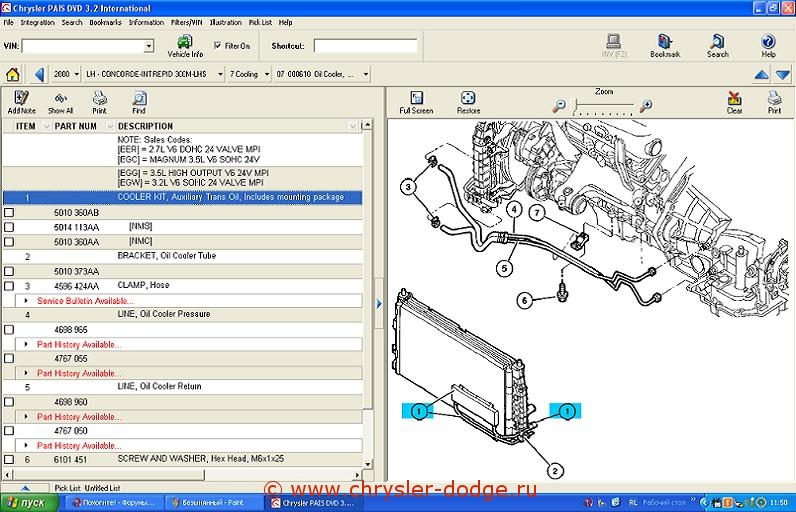Click the Add Note icon
Viewport: 796px width, 512px height.
click(x=21, y=103)
